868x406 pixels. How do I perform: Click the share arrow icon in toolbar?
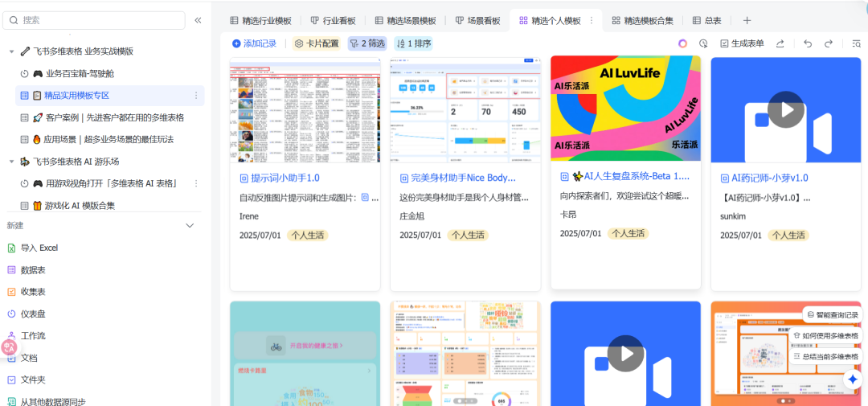(780, 43)
